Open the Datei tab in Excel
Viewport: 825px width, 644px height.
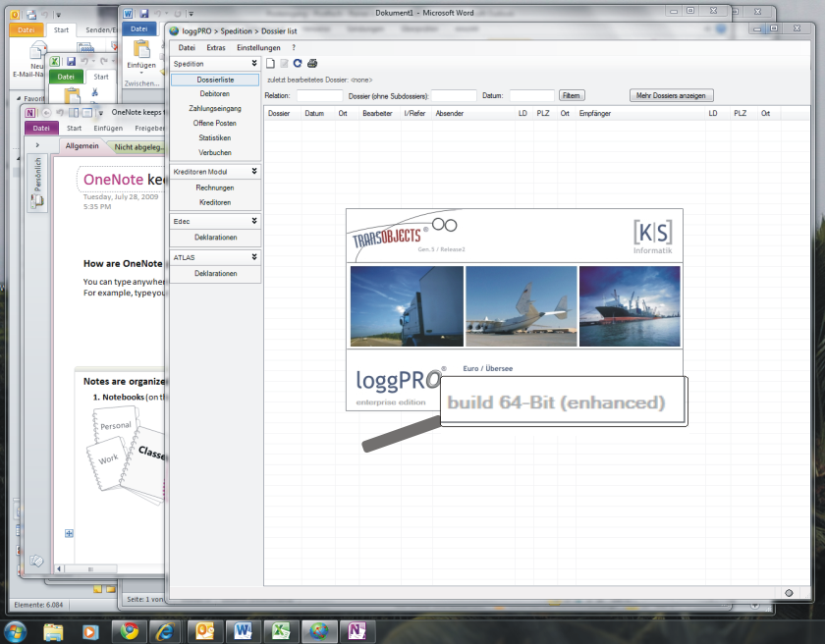pyautogui.click(x=66, y=77)
